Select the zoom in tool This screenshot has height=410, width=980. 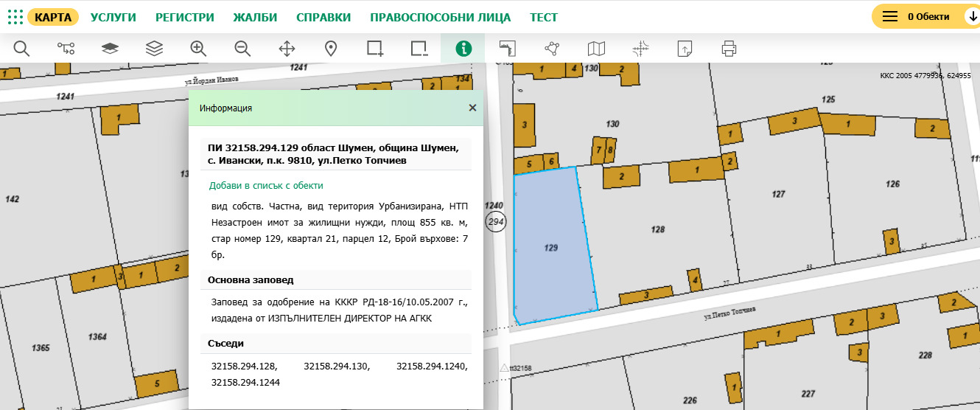[197, 49]
